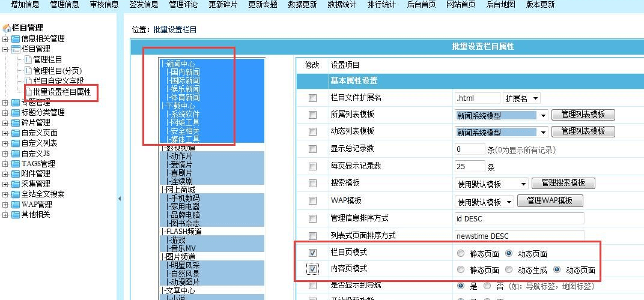This screenshot has width=644, height=300.
Task: Click folder icon of 附件管理
Action: tap(16, 173)
